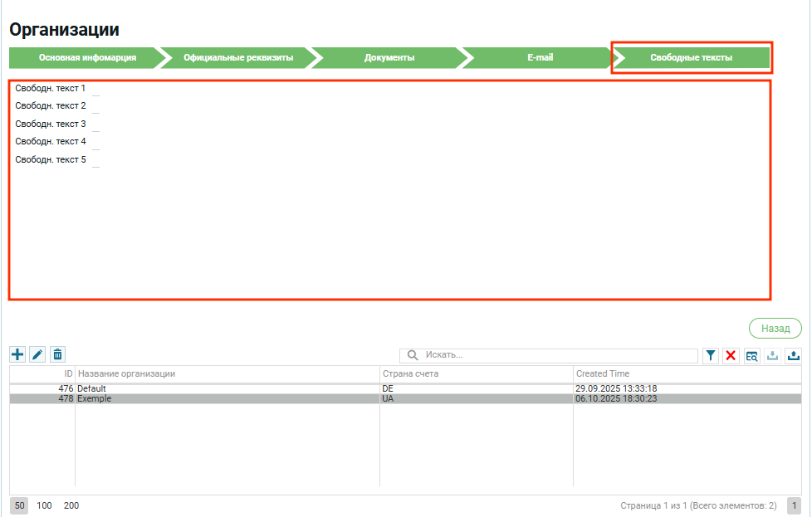Set page size to 100 items
Image resolution: width=812 pixels, height=517 pixels.
pos(44,505)
